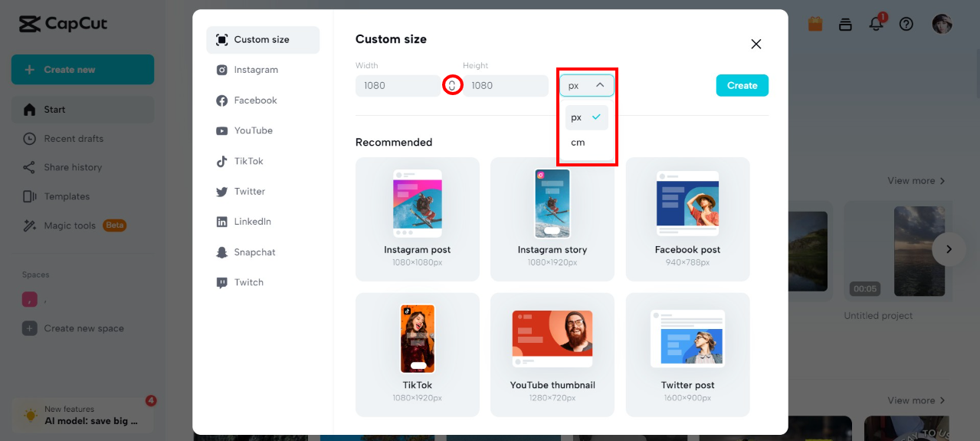Viewport: 980px width, 441px height.
Task: Click lower View more link
Action: [916, 400]
